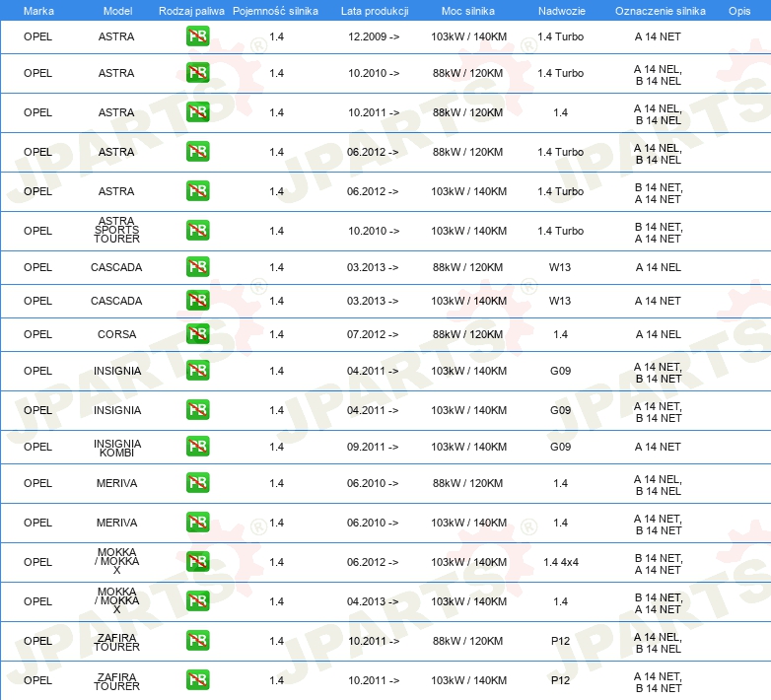Select the MERIVA model in the 103kW row
The width and height of the screenshot is (771, 700).
click(x=116, y=523)
